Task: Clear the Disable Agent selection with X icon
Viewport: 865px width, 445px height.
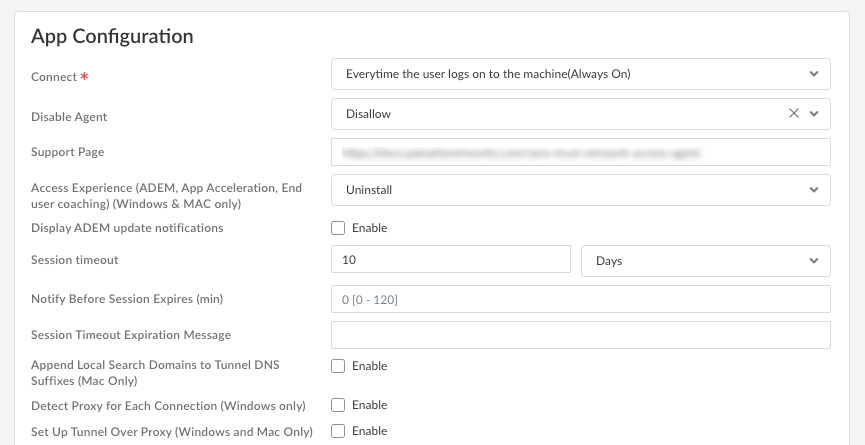Action: 794,114
